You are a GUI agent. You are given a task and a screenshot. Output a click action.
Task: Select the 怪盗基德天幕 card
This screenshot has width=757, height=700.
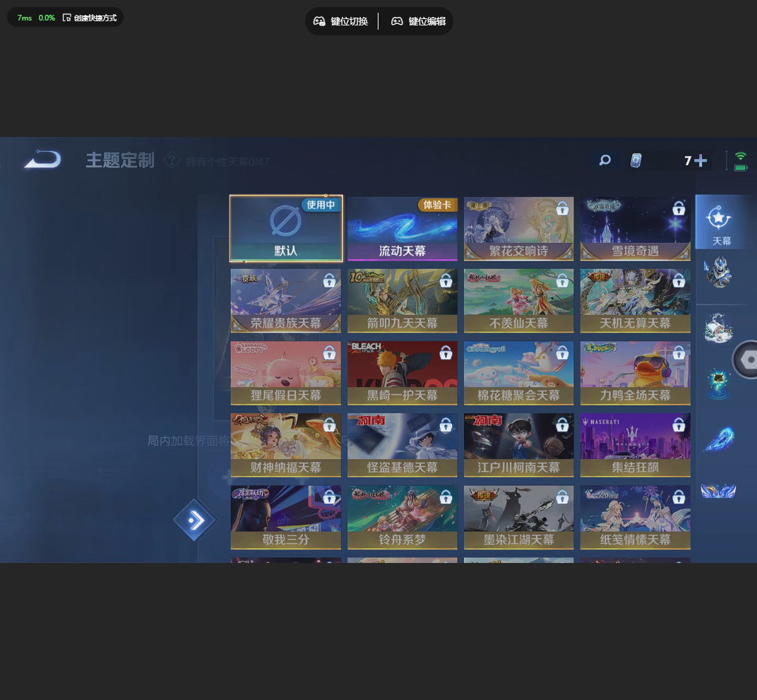coord(403,445)
